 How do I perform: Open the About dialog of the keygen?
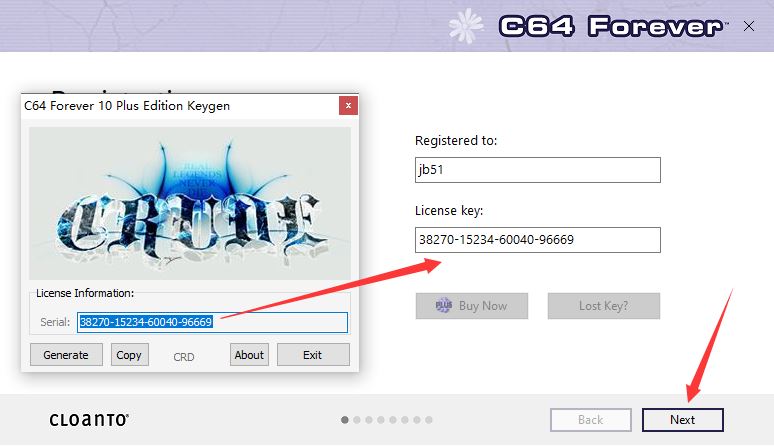[x=249, y=355]
